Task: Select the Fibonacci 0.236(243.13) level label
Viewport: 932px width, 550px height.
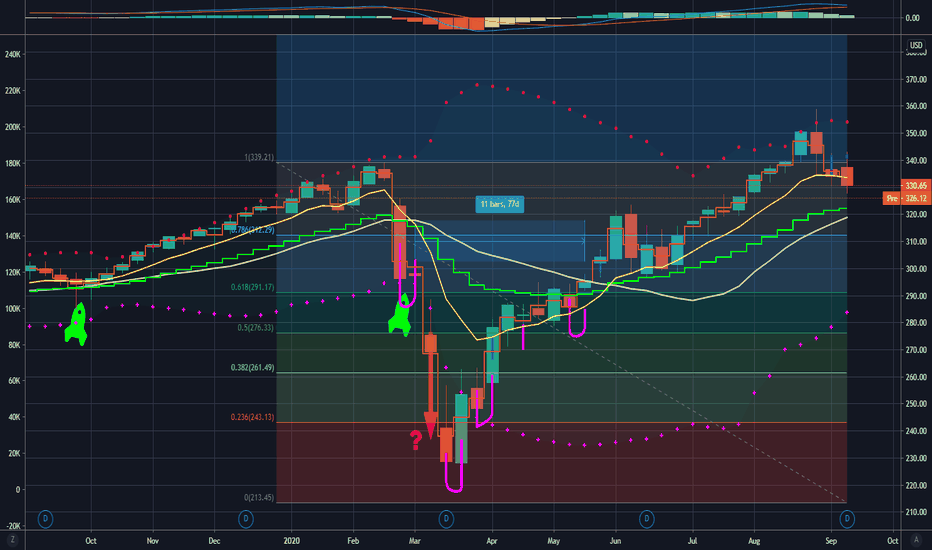Action: 253,417
